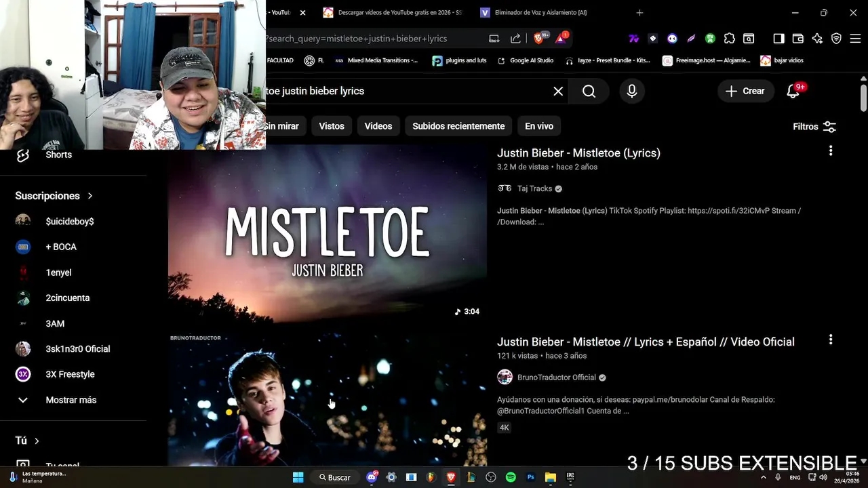Visit BrunoTraductor Official channel
Image resolution: width=868 pixels, height=488 pixels.
coord(556,378)
